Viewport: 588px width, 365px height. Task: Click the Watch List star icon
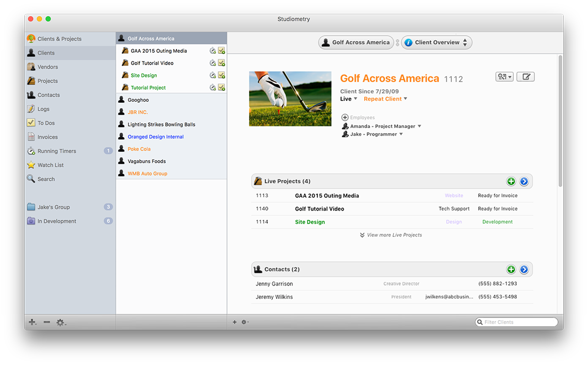click(x=31, y=165)
